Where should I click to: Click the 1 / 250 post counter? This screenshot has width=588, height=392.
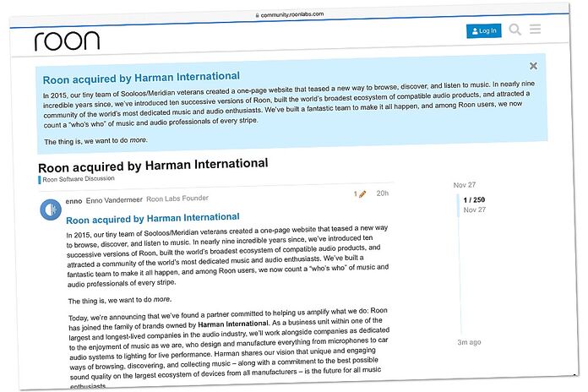[474, 200]
